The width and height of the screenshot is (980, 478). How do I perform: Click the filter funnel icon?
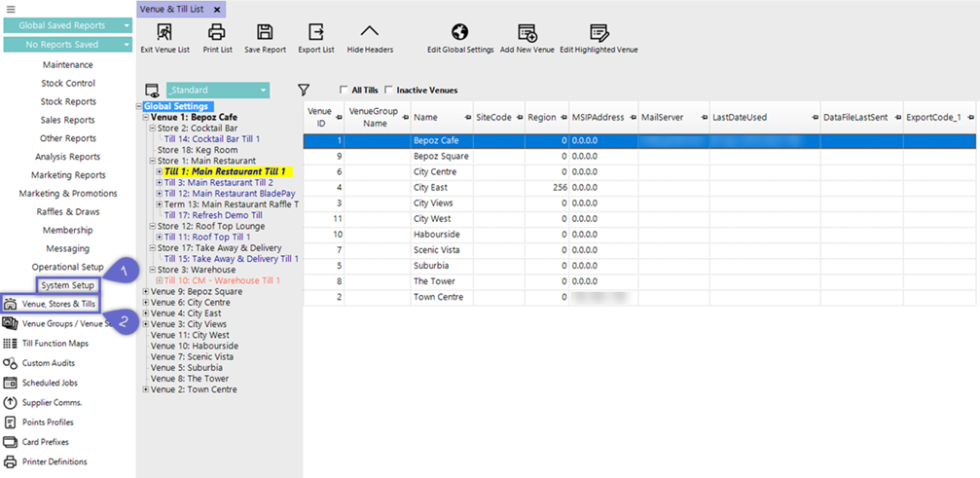(x=304, y=90)
